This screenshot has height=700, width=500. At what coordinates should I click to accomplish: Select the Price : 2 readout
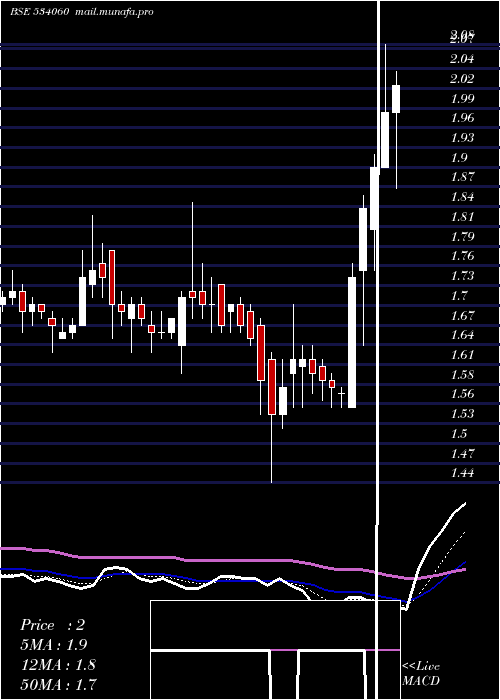[x=52, y=625]
